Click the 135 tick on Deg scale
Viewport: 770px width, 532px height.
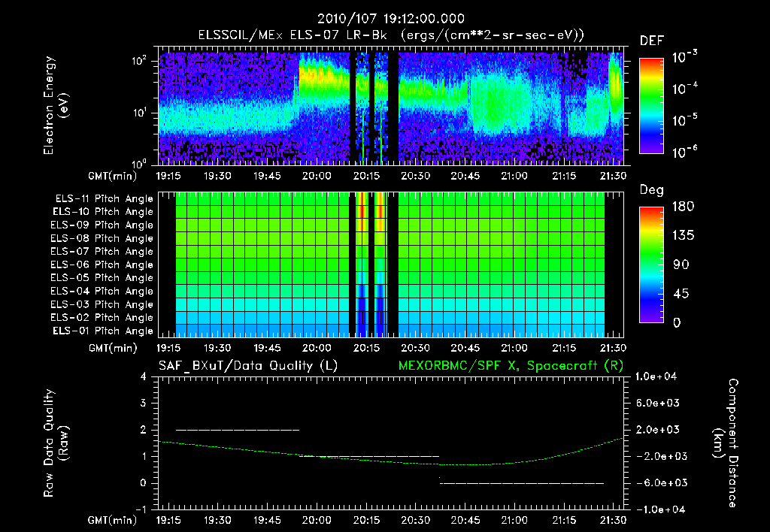683,236
